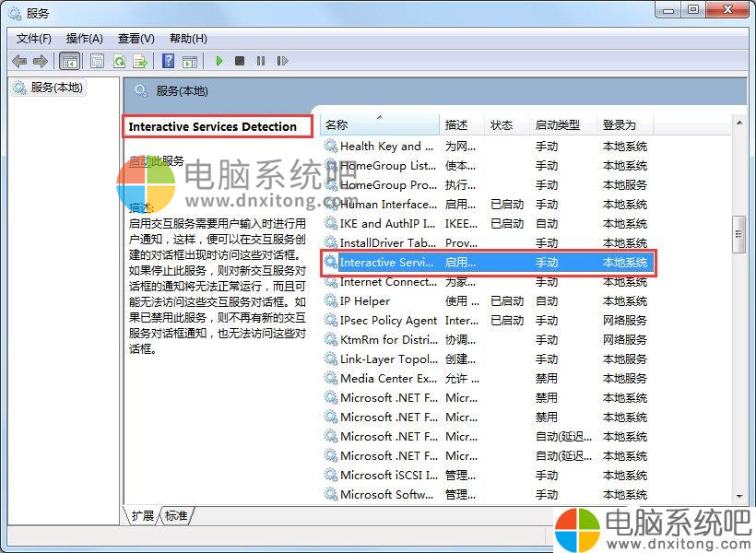Open the 查看(V) menu
The width and height of the screenshot is (756, 553).
[136, 39]
